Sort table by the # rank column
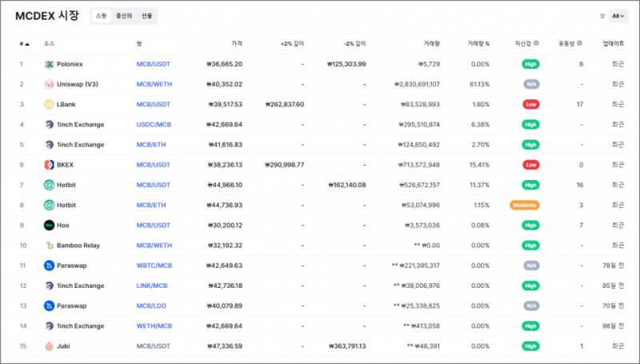This screenshot has width=640, height=364. [24, 43]
